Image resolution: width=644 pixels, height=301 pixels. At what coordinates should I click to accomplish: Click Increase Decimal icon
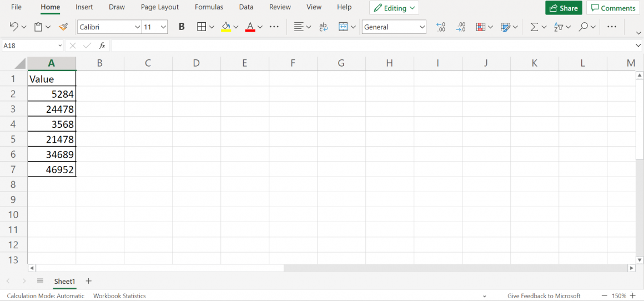441,27
